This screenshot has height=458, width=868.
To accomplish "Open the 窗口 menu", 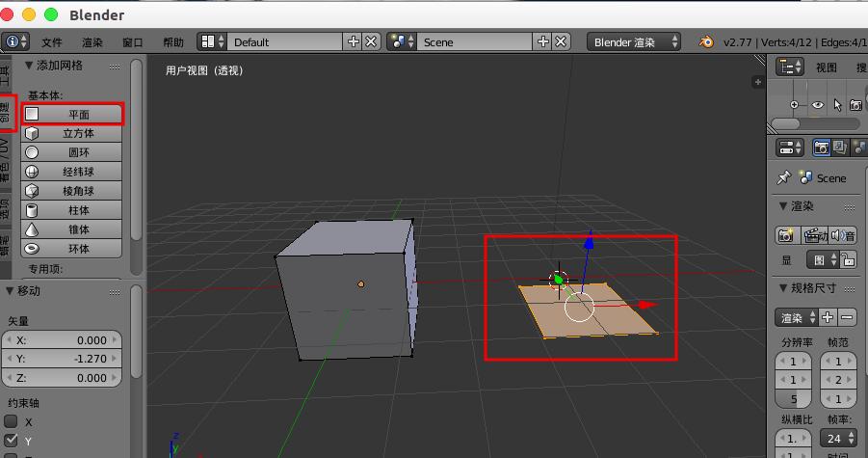I will click(132, 42).
